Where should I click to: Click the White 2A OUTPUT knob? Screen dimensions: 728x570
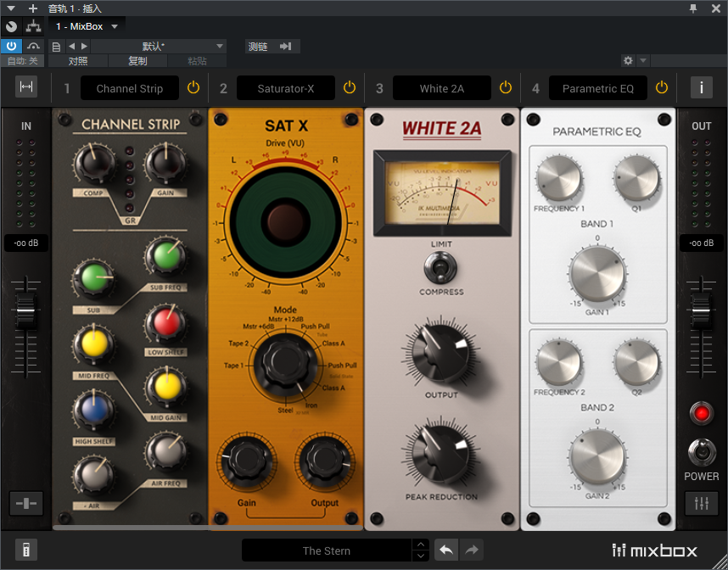[x=440, y=353]
